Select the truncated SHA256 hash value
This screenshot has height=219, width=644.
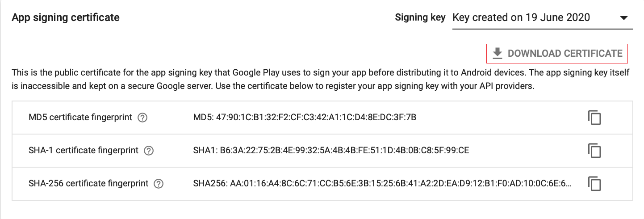click(x=383, y=184)
